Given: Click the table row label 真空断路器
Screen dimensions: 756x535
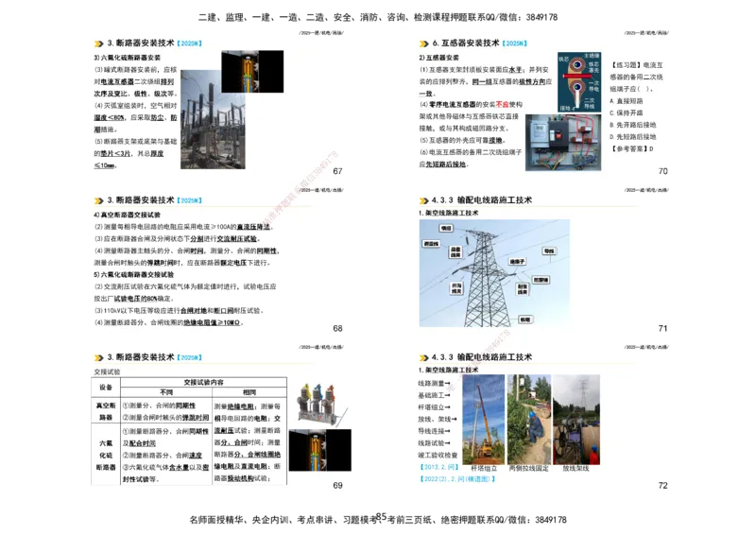Looking at the screenshot, I should click(106, 411).
